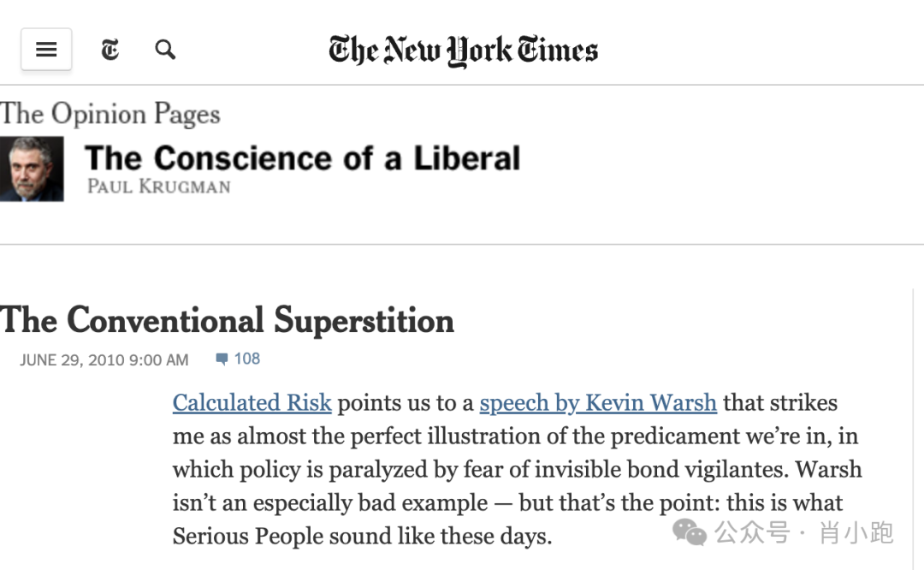924x570 pixels.
Task: Click the NYT 'T' home icon
Action: tap(110, 50)
